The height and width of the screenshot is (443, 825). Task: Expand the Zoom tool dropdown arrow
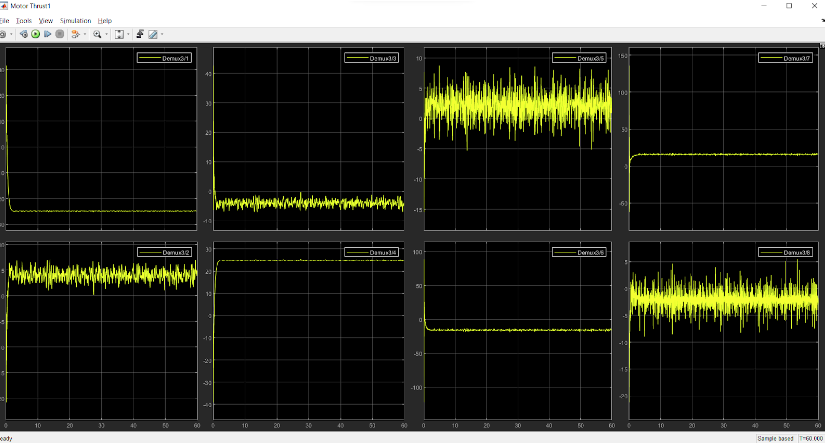(x=105, y=33)
